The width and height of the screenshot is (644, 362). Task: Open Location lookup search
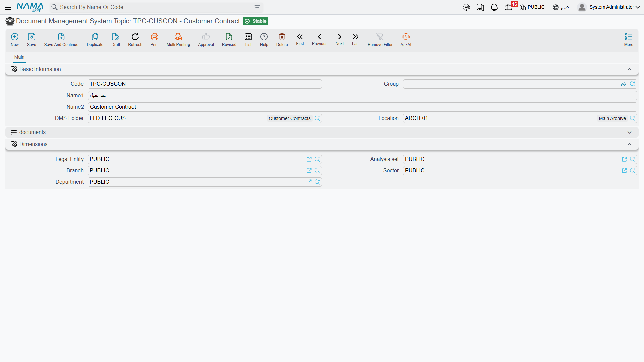[633, 118]
